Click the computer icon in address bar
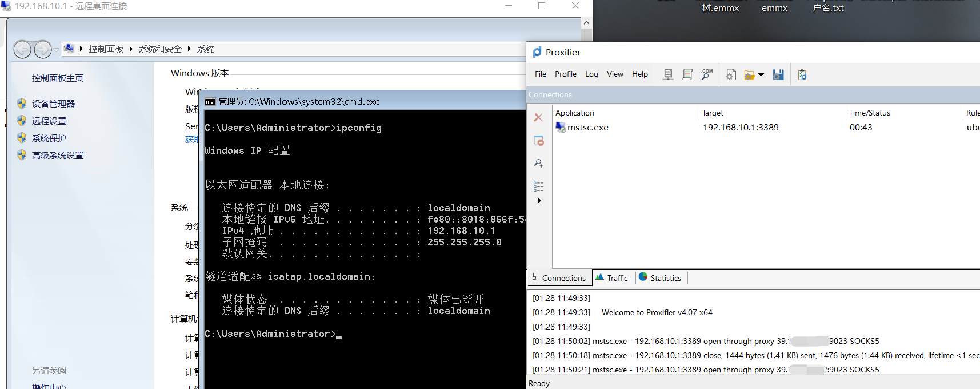The width and height of the screenshot is (980, 389). [x=69, y=49]
